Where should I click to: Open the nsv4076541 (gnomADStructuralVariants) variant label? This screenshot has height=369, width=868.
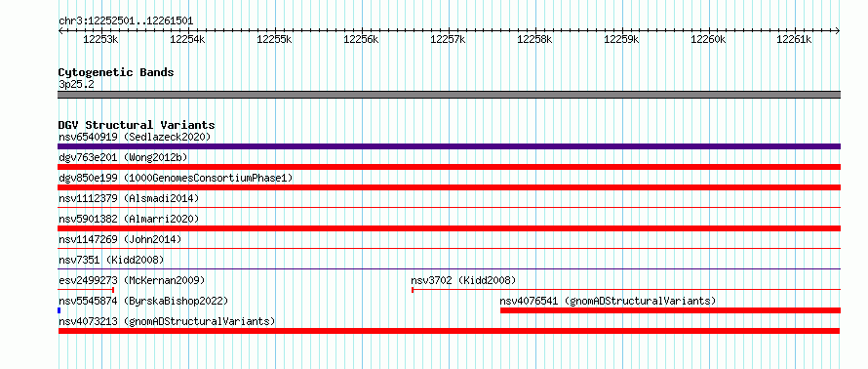coord(609,301)
